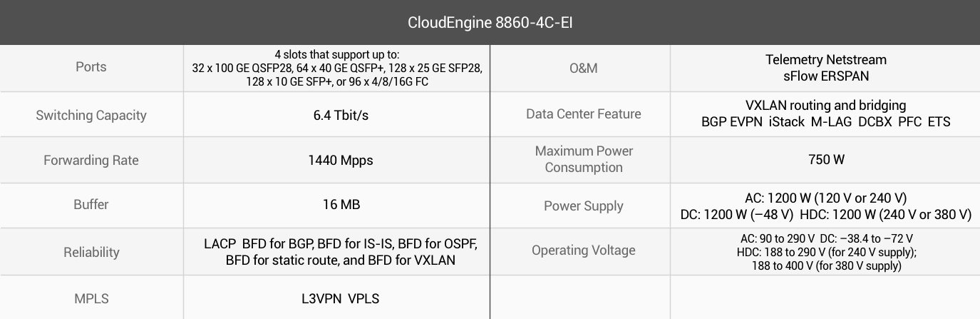This screenshot has width=980, height=319.
Task: Click the Forwarding Rate label
Action: pos(91,160)
